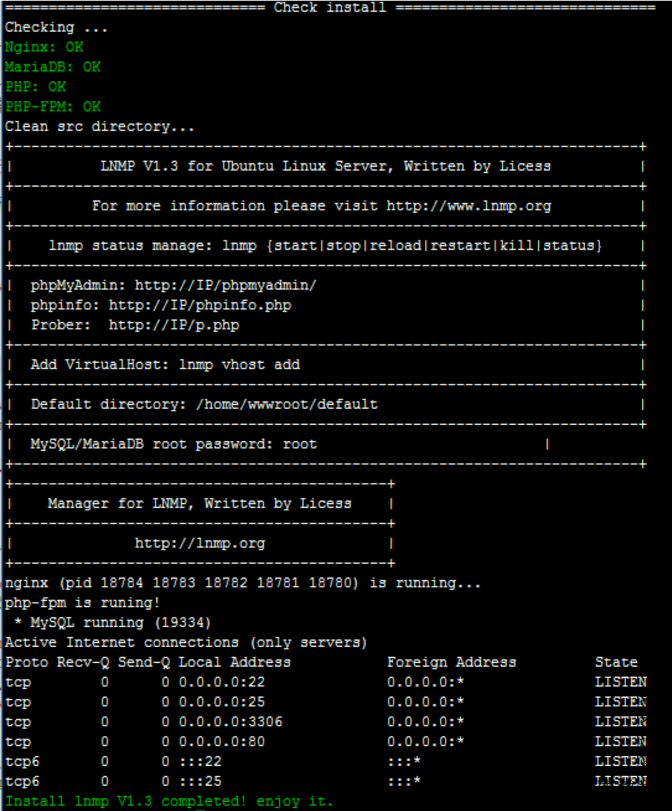
Task: Click the Check install header text
Action: click(330, 7)
